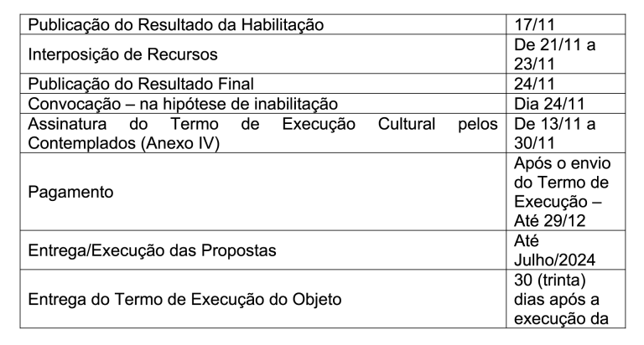Select the "De 21/11 a 23/11" date cell
The width and height of the screenshot is (644, 345).
556,54
